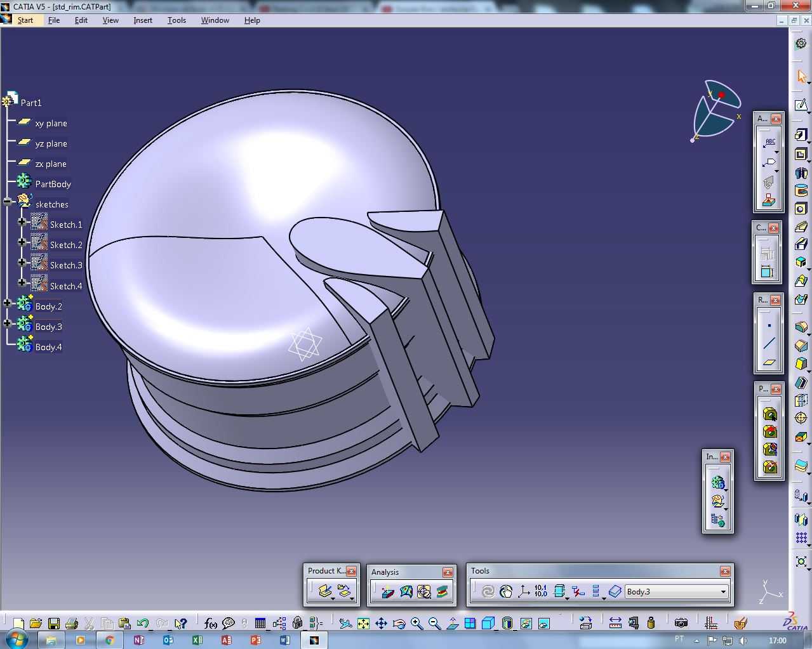Open the workbench gear icon at top right
This screenshot has height=649, width=812.
(x=801, y=43)
